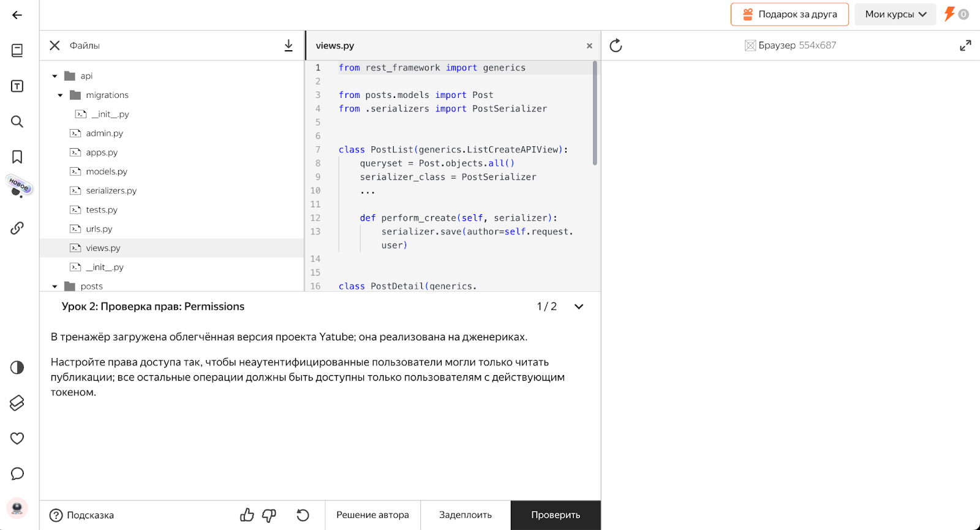Click the thumbs up like icon
980x530 pixels.
tap(247, 515)
